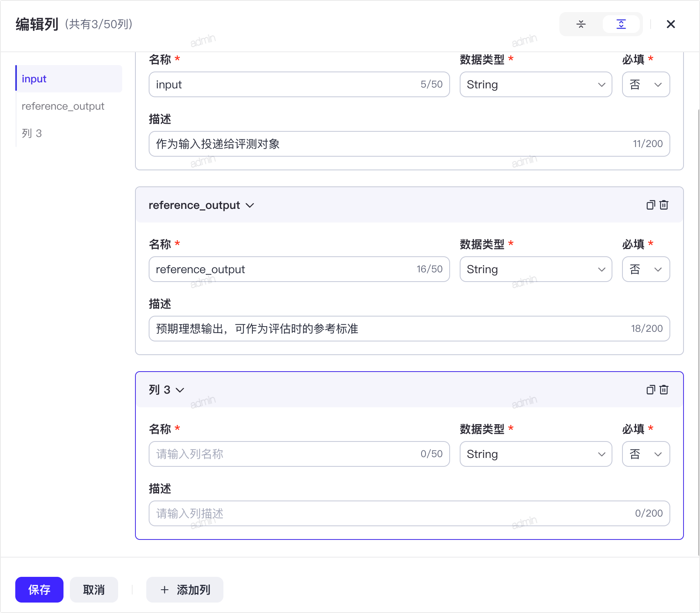Duplicate the 列 3 column
Viewport: 700px width, 613px height.
[651, 390]
